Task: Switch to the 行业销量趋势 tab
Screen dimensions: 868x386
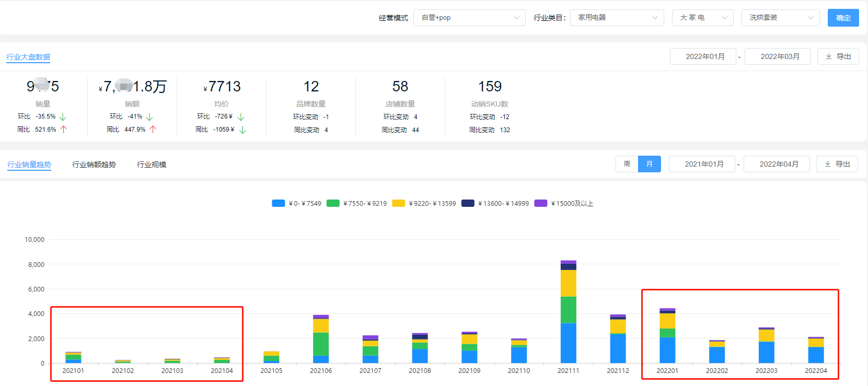Action: [29, 165]
